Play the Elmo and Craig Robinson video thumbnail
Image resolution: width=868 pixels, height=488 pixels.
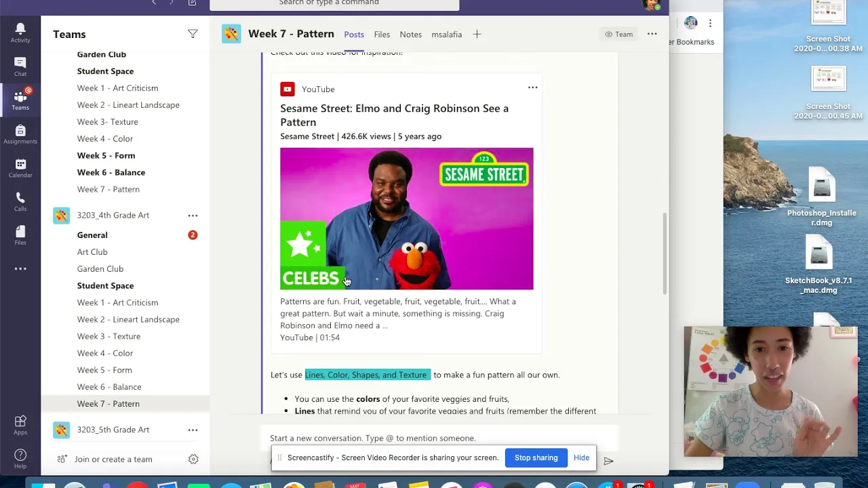pyautogui.click(x=407, y=219)
